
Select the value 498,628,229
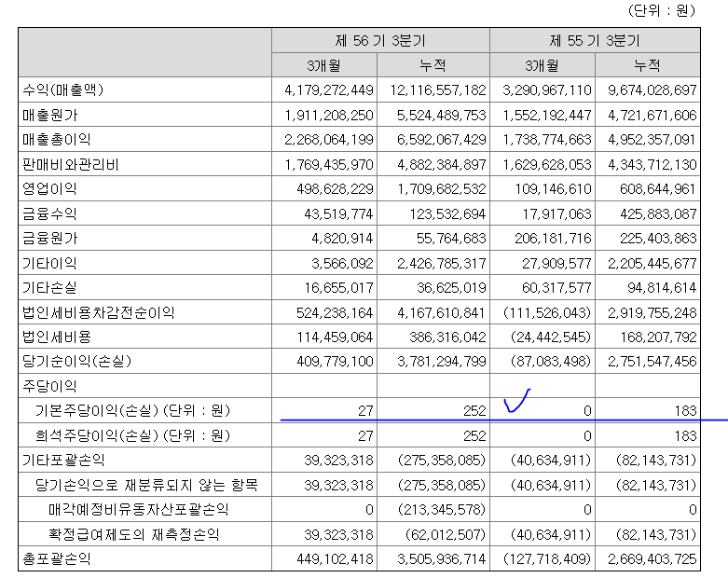coord(335,189)
